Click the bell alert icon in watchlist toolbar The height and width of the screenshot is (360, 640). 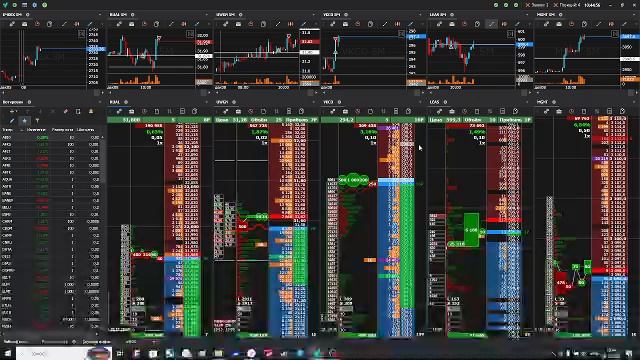tap(91, 111)
